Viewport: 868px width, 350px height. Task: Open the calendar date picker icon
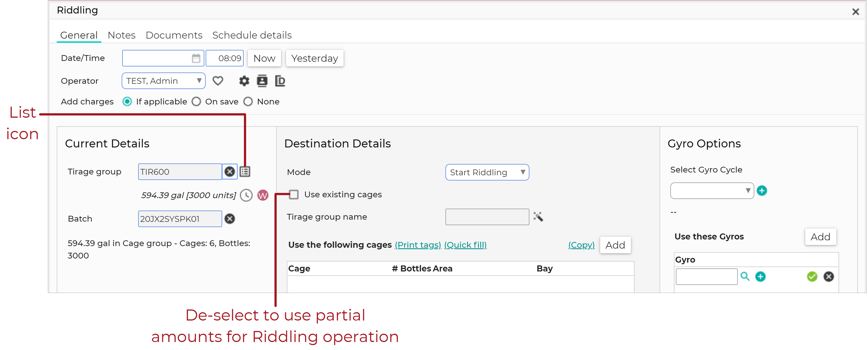(x=196, y=58)
